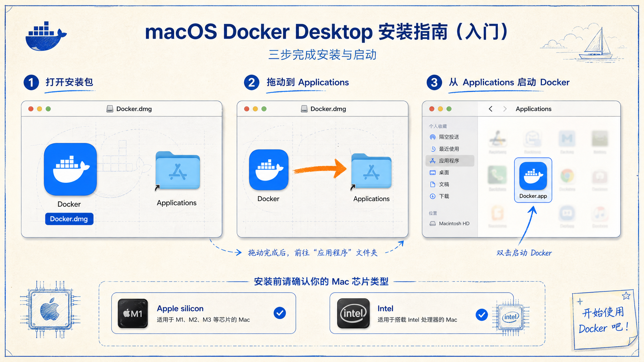Click blurred green phone app icon

497,175
